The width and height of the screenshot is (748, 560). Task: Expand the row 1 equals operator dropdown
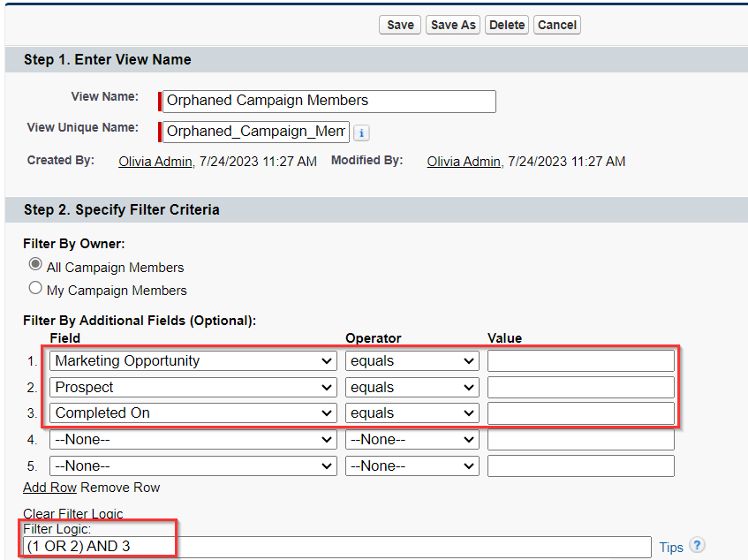[x=412, y=361]
